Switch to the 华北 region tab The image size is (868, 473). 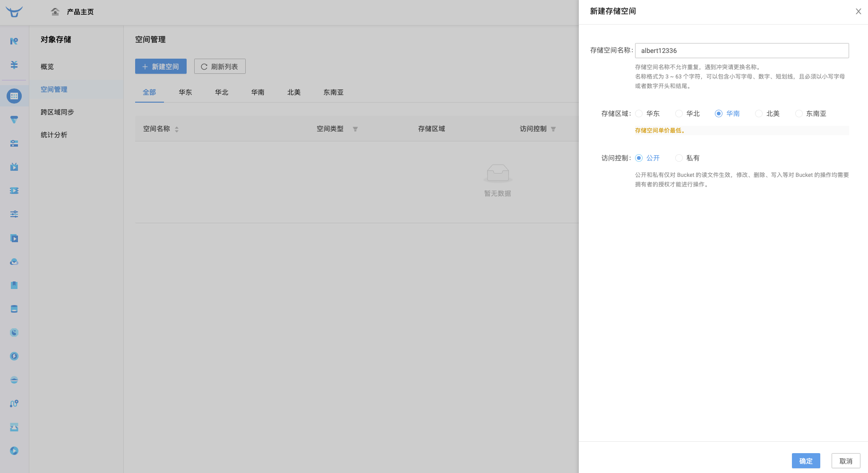(222, 92)
